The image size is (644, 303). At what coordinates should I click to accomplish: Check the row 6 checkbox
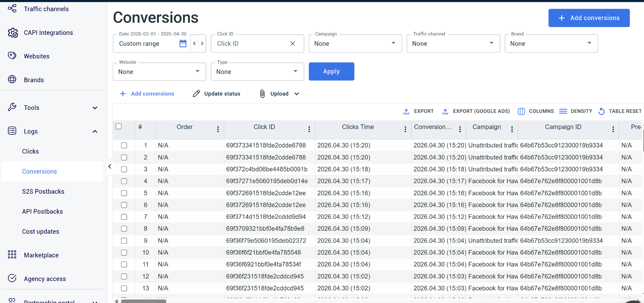(x=124, y=205)
